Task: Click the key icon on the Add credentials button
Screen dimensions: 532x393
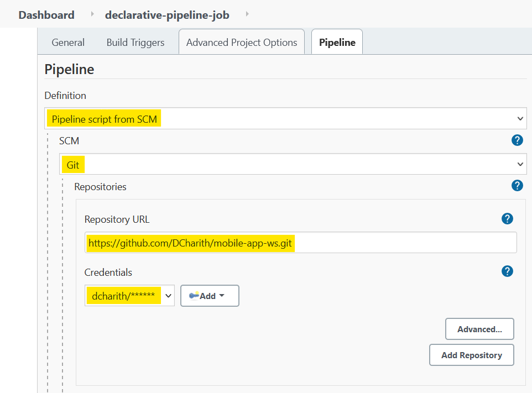Action: pos(194,296)
